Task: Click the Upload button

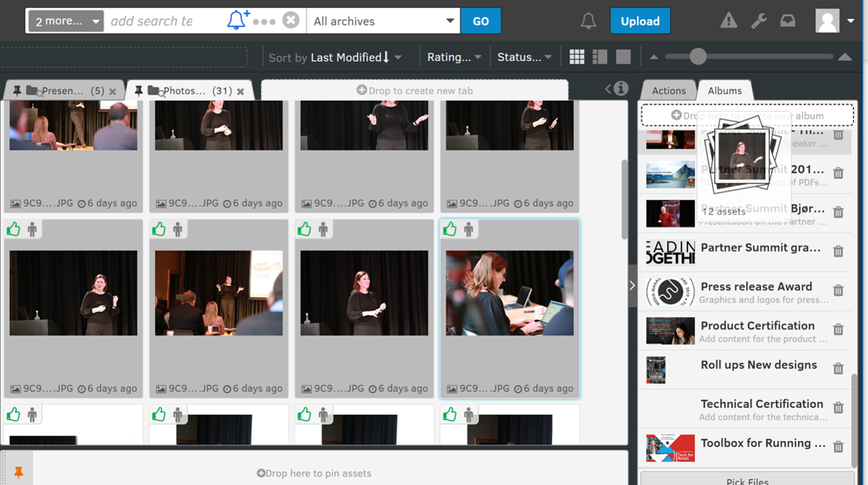Action: click(x=640, y=21)
